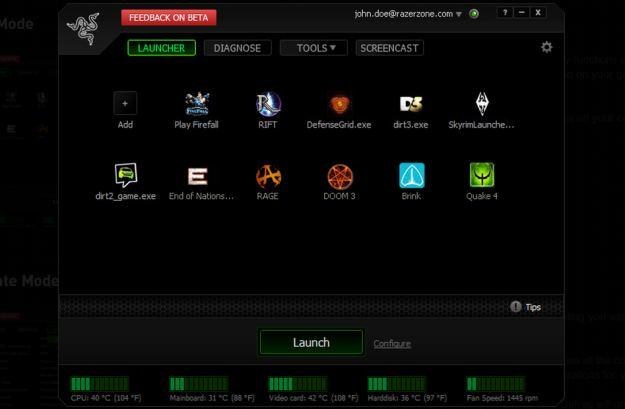
Task: Click the green online status indicator
Action: pos(474,14)
